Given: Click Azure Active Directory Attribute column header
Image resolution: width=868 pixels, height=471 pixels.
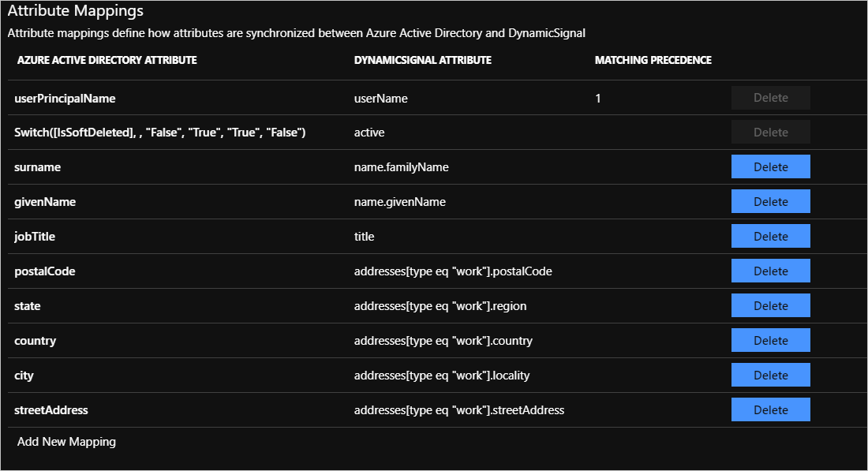Looking at the screenshot, I should click(x=107, y=60).
